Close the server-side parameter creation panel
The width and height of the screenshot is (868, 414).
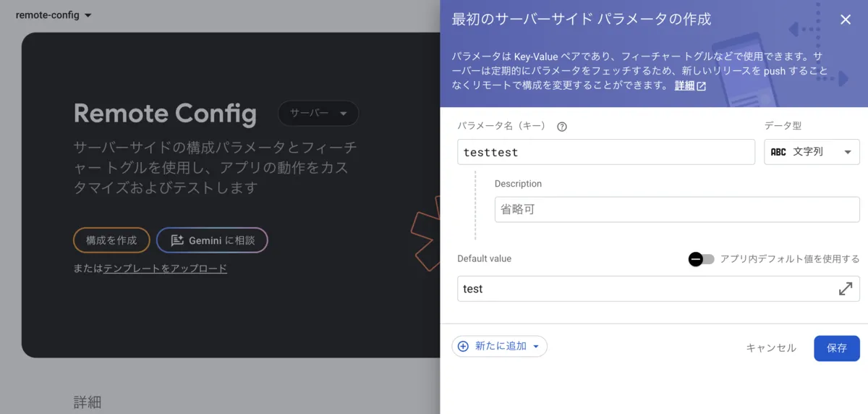(x=845, y=20)
